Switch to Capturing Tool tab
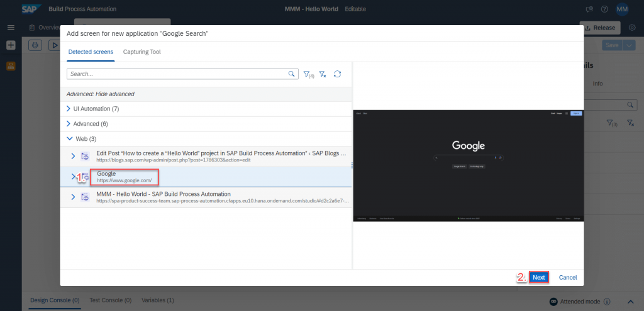Screen dimensions: 644x311 click(x=142, y=52)
